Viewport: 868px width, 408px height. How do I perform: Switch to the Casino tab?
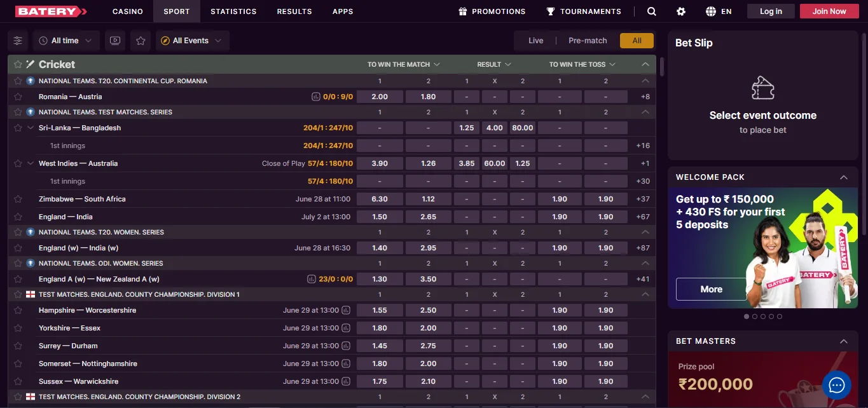(128, 11)
